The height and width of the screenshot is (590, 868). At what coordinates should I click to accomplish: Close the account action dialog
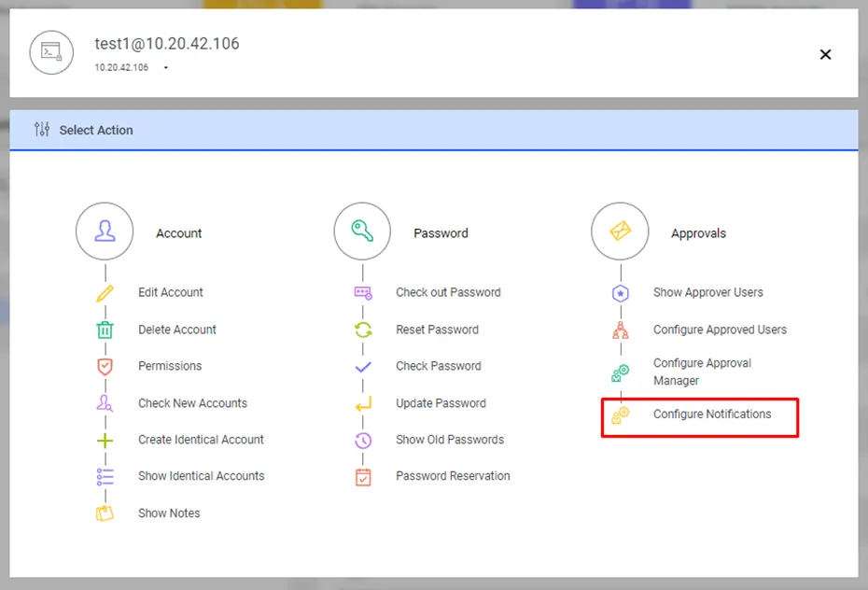point(825,54)
